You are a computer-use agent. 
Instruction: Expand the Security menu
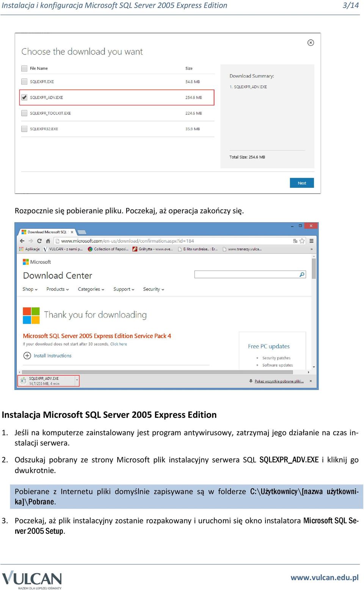coord(154,289)
